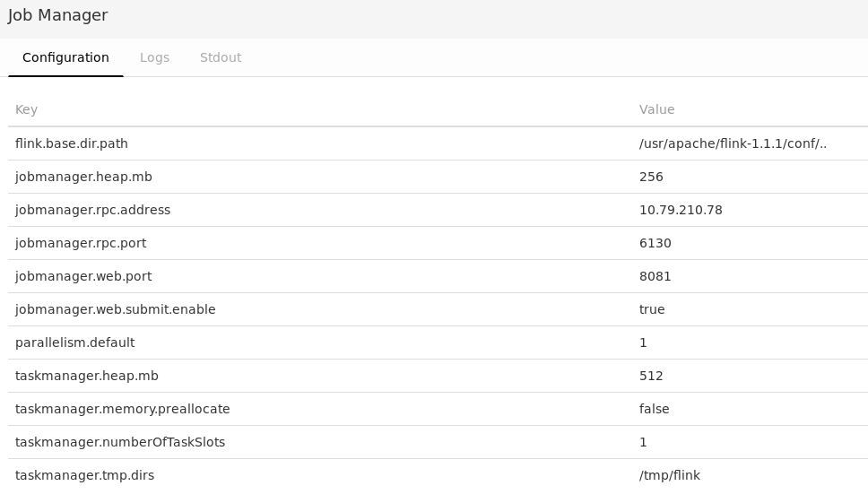Click the jobmanager.rpc.address key
The image size is (868, 503).
tap(92, 210)
